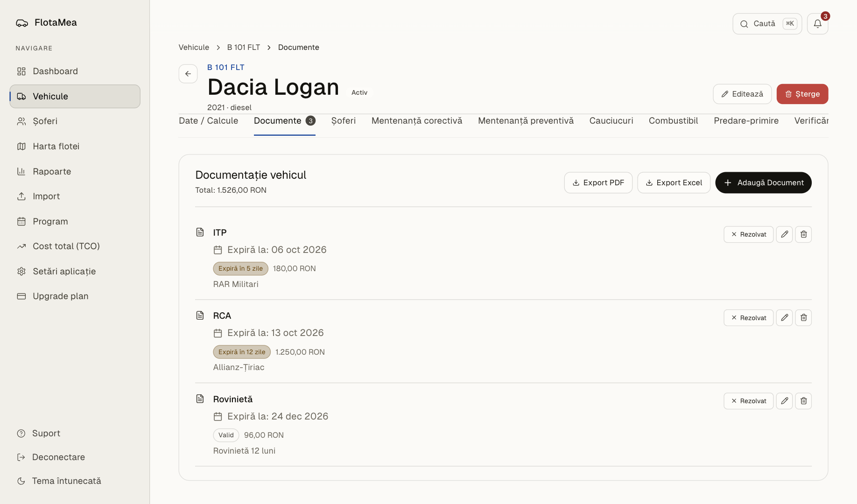
Task: Go to Rapoarte in sidebar
Action: click(x=75, y=171)
